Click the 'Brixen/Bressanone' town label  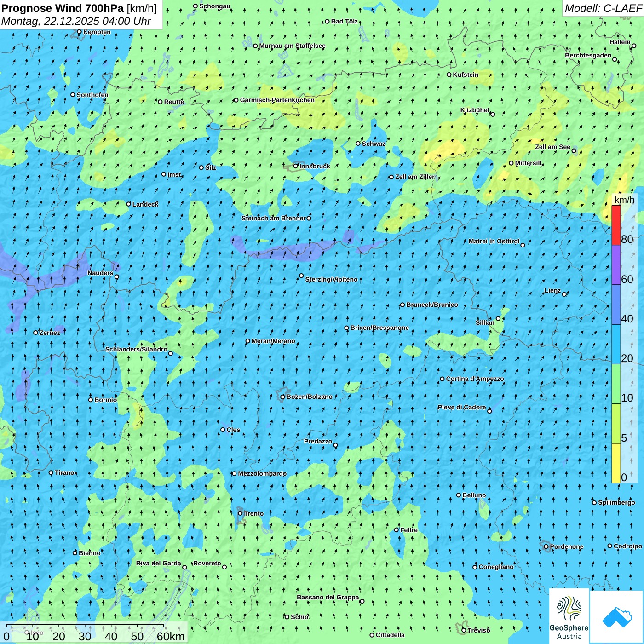pos(379,328)
